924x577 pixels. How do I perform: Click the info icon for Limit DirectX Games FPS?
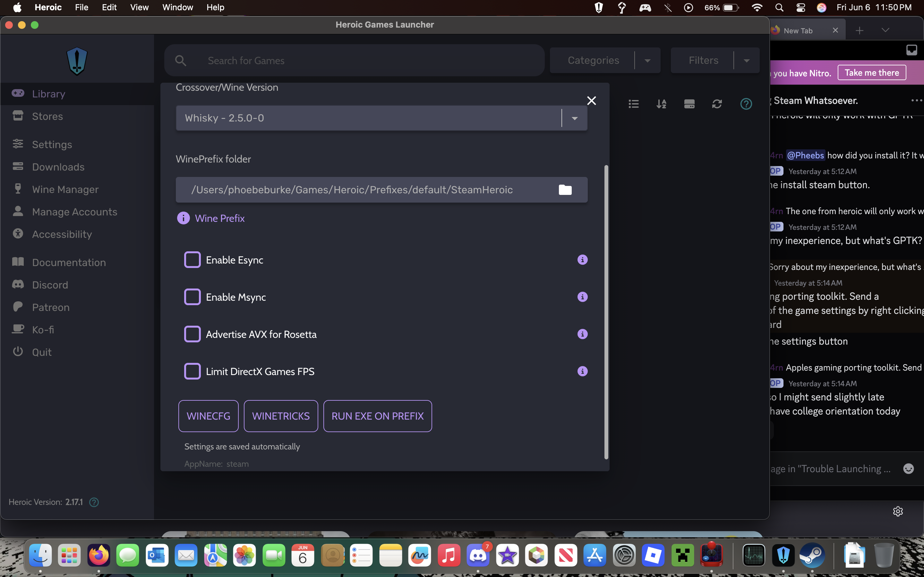click(x=582, y=371)
